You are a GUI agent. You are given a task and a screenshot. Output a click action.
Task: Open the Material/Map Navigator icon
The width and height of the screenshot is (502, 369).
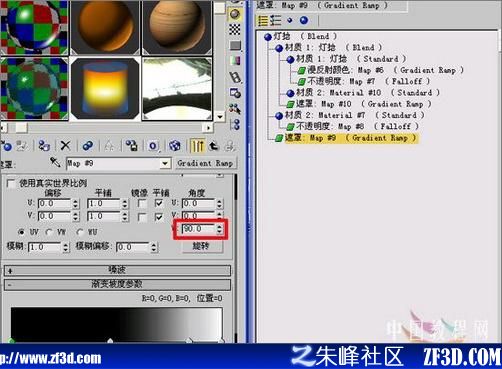click(235, 124)
